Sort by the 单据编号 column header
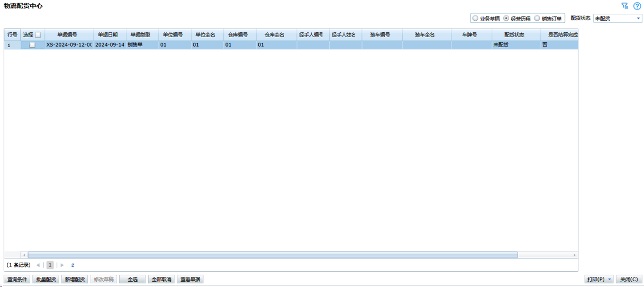Viewport: 644px width, 287px height. [67, 34]
